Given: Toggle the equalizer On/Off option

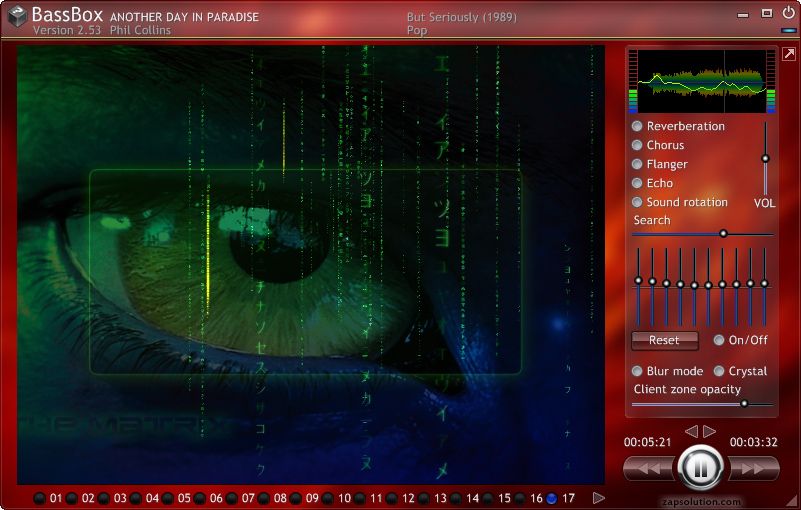Looking at the screenshot, I should (719, 340).
